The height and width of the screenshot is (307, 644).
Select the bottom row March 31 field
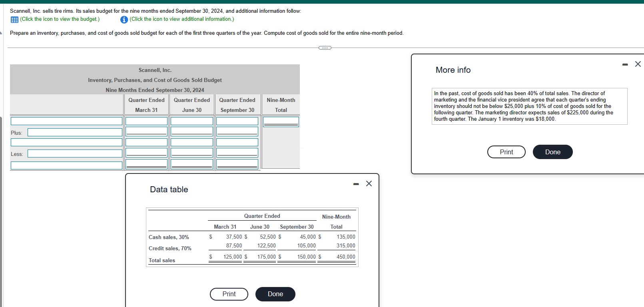coord(146,164)
